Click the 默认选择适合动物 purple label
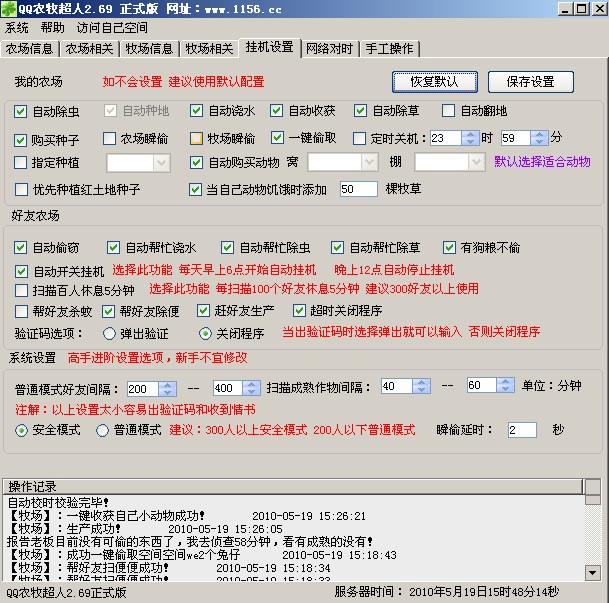 (542, 162)
